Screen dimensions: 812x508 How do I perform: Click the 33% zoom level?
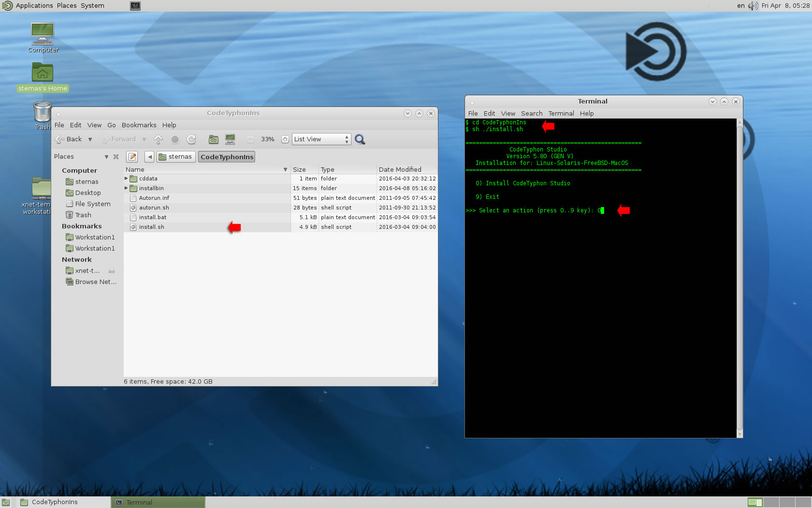pyautogui.click(x=267, y=139)
